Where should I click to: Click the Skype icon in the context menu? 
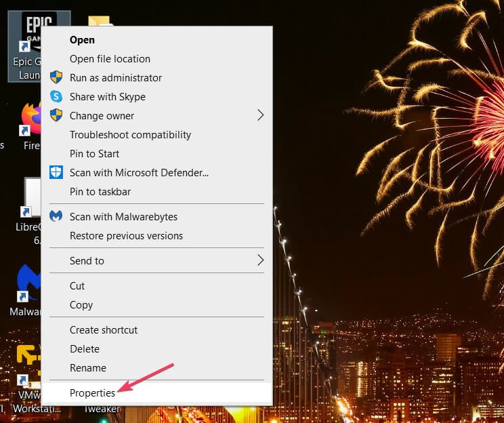point(56,96)
